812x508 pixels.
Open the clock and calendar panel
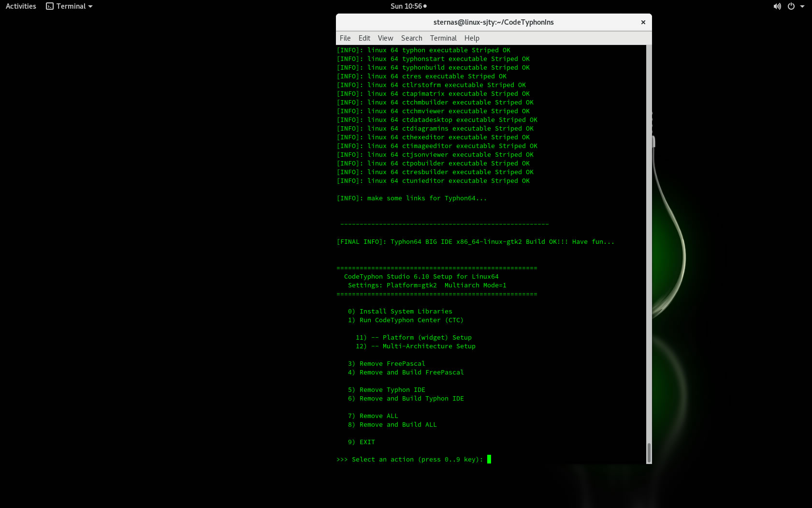pyautogui.click(x=408, y=6)
